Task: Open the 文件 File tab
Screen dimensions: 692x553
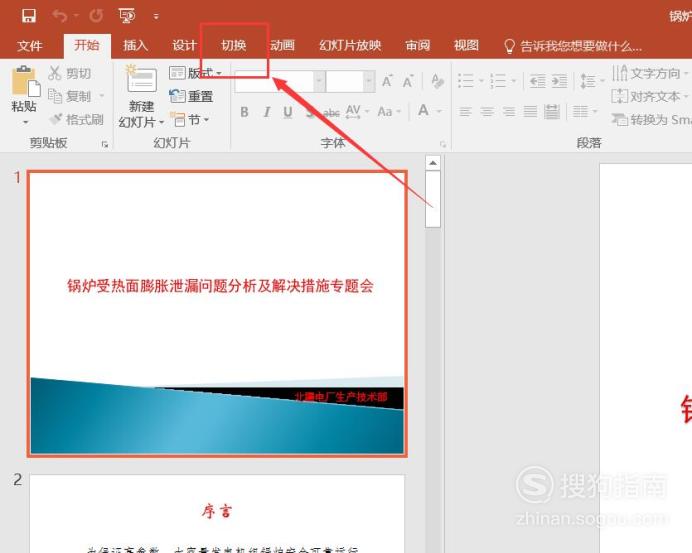Action: click(x=30, y=45)
